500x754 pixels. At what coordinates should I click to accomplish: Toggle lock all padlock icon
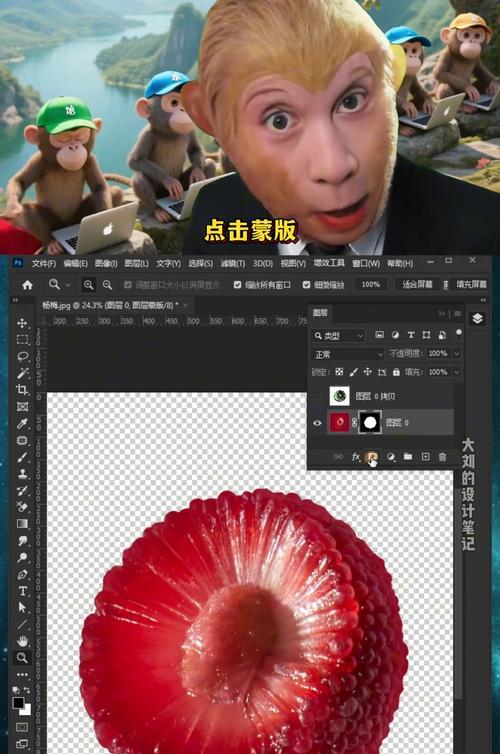(x=396, y=372)
